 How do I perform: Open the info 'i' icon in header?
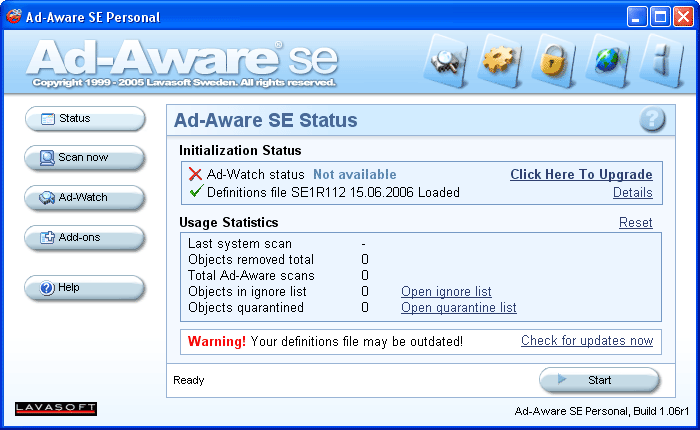pyautogui.click(x=661, y=61)
